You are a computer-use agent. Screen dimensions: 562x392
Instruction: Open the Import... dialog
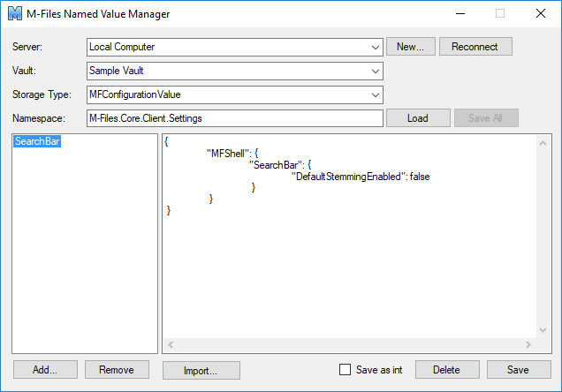(200, 370)
